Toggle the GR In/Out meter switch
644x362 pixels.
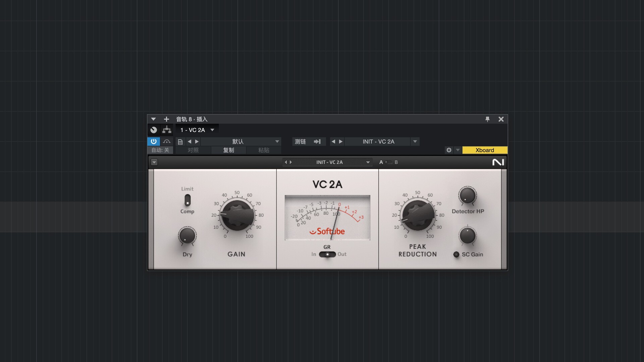[x=327, y=254]
